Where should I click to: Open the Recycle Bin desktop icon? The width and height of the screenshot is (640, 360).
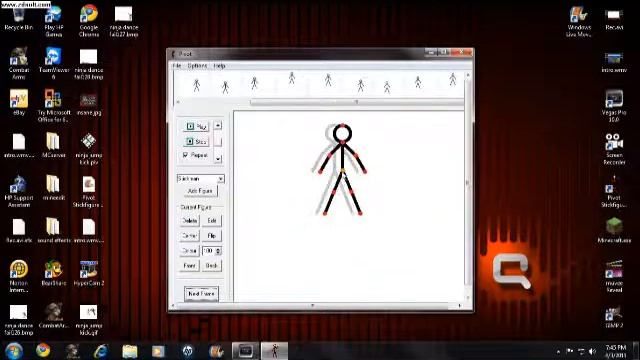pos(19,19)
